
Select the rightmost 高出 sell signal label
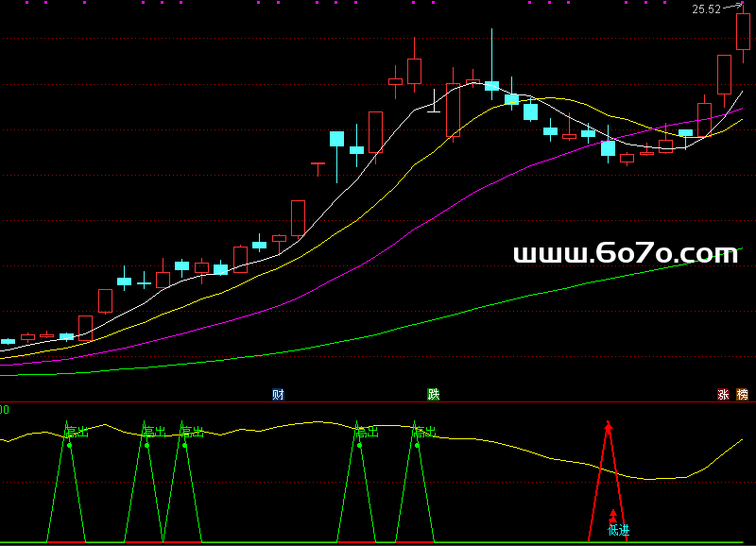423,432
